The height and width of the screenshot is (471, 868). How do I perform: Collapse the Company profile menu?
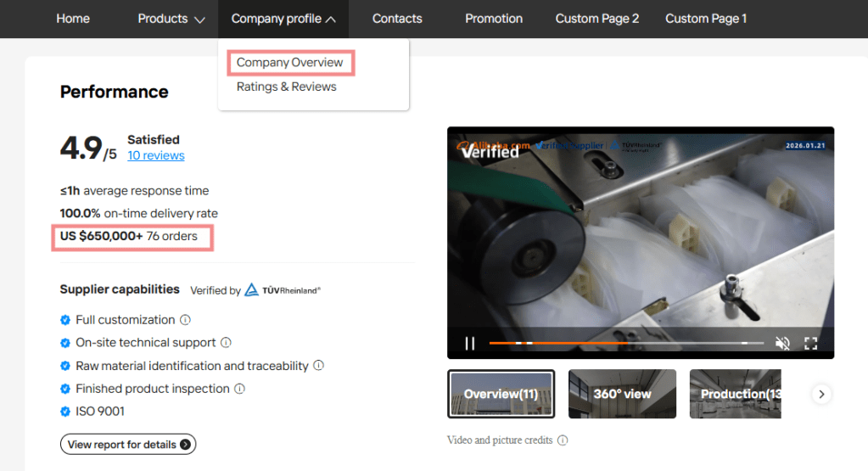click(283, 19)
